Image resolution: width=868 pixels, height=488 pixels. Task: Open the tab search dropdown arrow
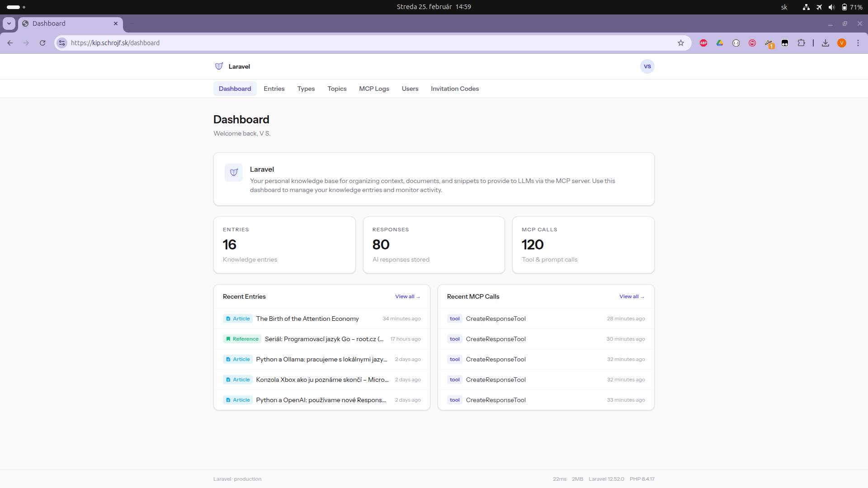pyautogui.click(x=9, y=23)
